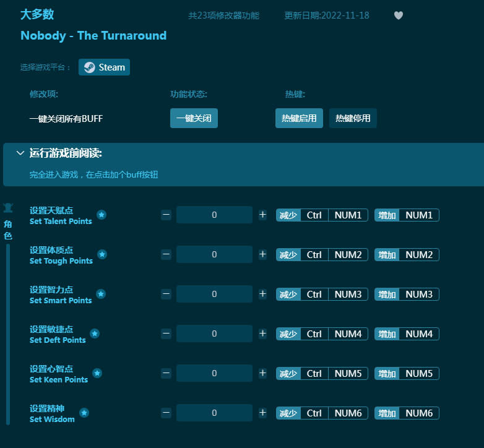484x448 pixels.
Task: Increase Set Tough Points with plus
Action: tap(262, 254)
